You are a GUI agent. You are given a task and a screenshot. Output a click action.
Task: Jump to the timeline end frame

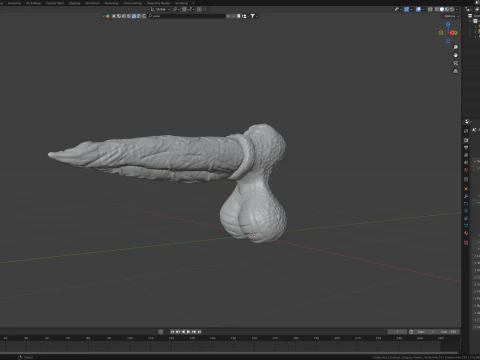pos(199,332)
